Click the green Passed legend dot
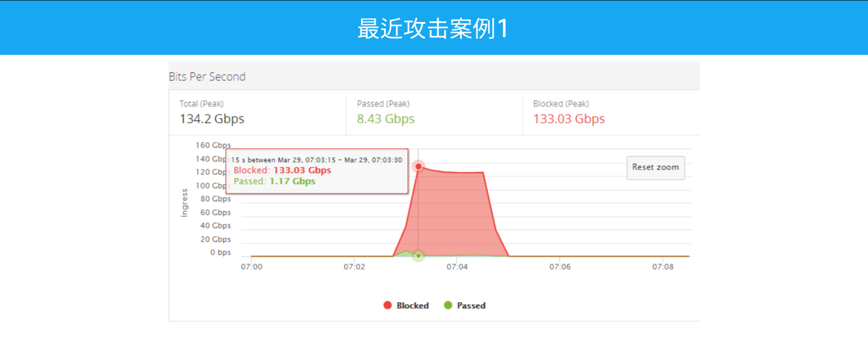This screenshot has height=347, width=868. (448, 305)
